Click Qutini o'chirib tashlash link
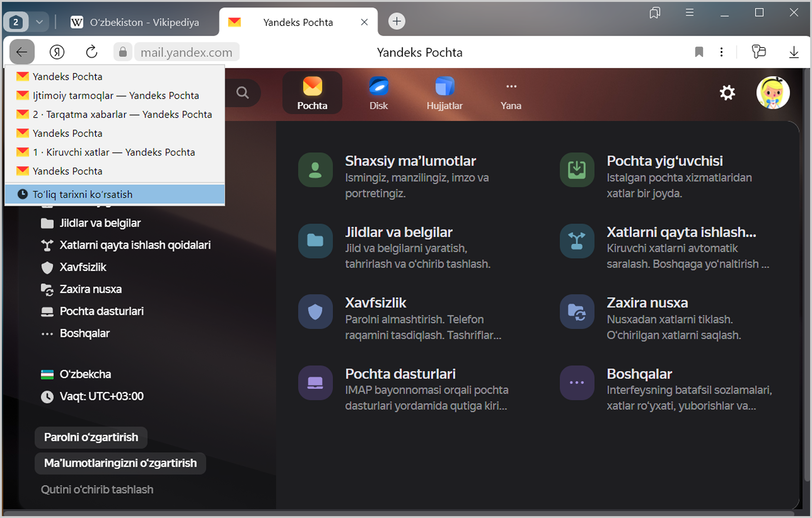The width and height of the screenshot is (812, 518). (x=97, y=489)
